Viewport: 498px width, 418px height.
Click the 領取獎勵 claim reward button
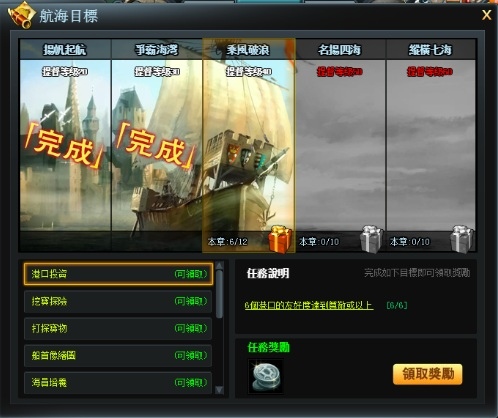point(428,374)
